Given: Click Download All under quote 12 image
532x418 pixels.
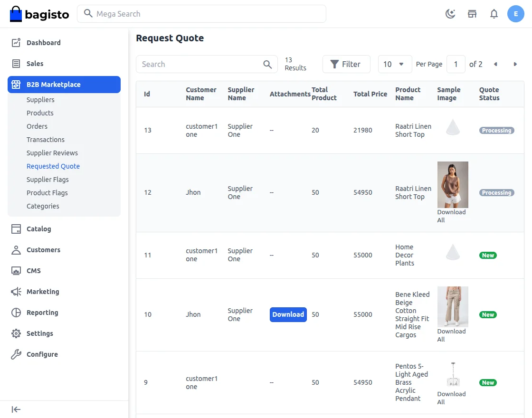Looking at the screenshot, I should (x=452, y=216).
